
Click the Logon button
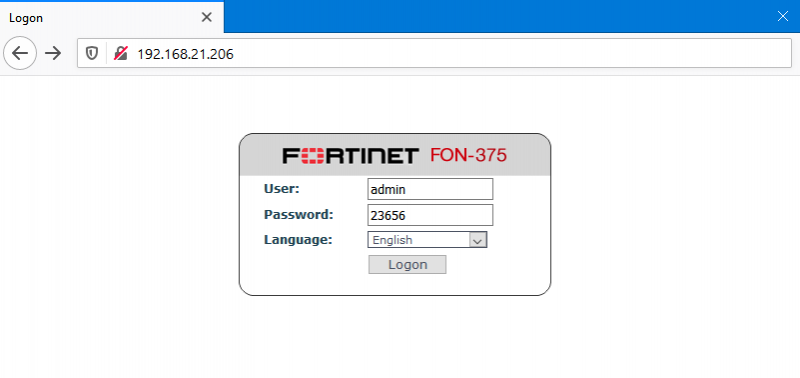pos(407,265)
